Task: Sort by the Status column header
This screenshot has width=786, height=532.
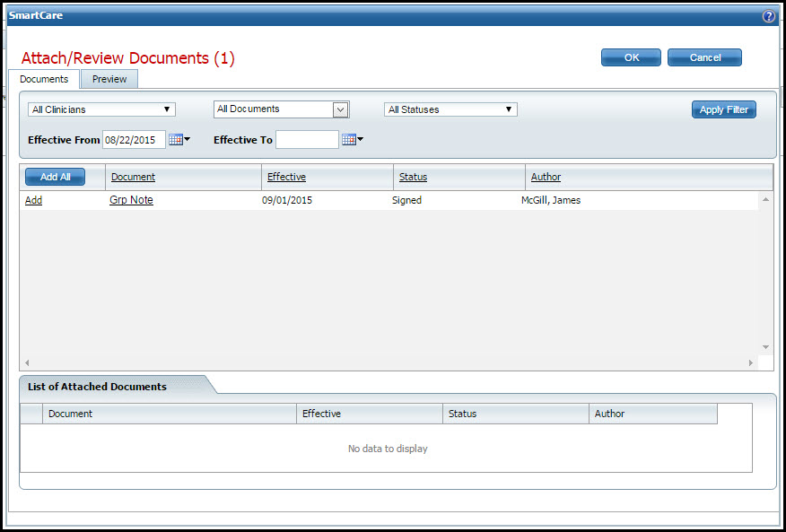Action: click(x=413, y=177)
